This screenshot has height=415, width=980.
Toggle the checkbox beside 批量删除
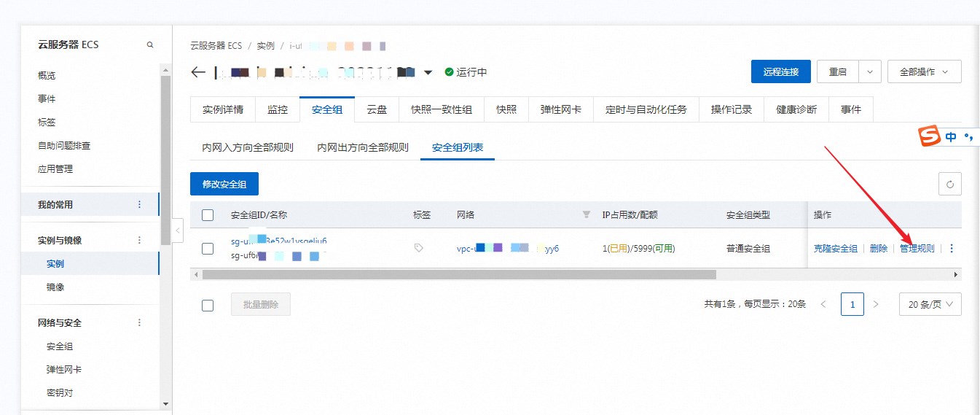[208, 305]
